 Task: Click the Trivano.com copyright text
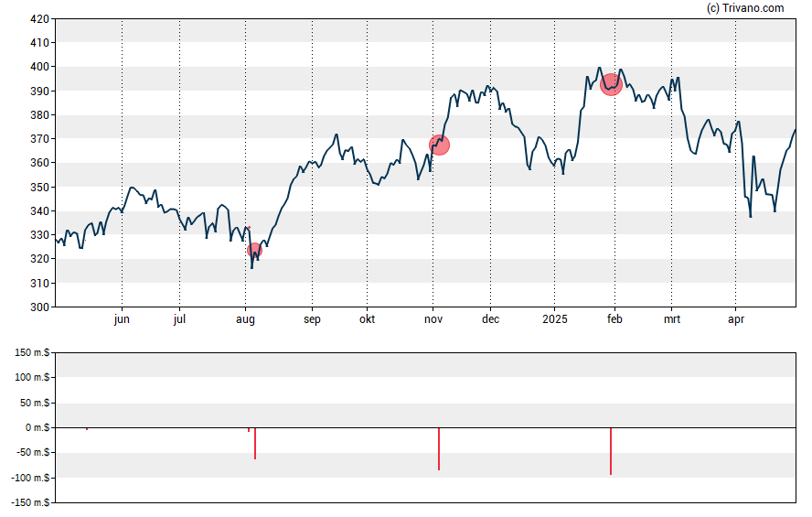pyautogui.click(x=745, y=7)
